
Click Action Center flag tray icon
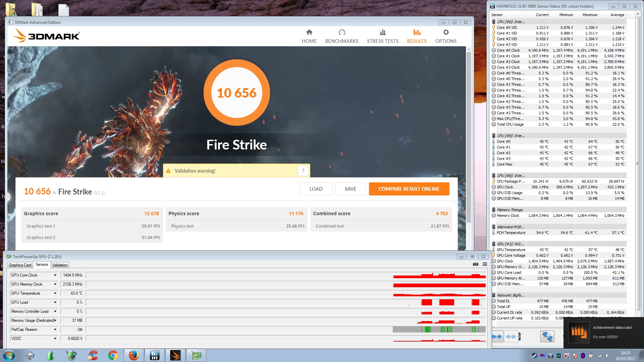(x=575, y=356)
